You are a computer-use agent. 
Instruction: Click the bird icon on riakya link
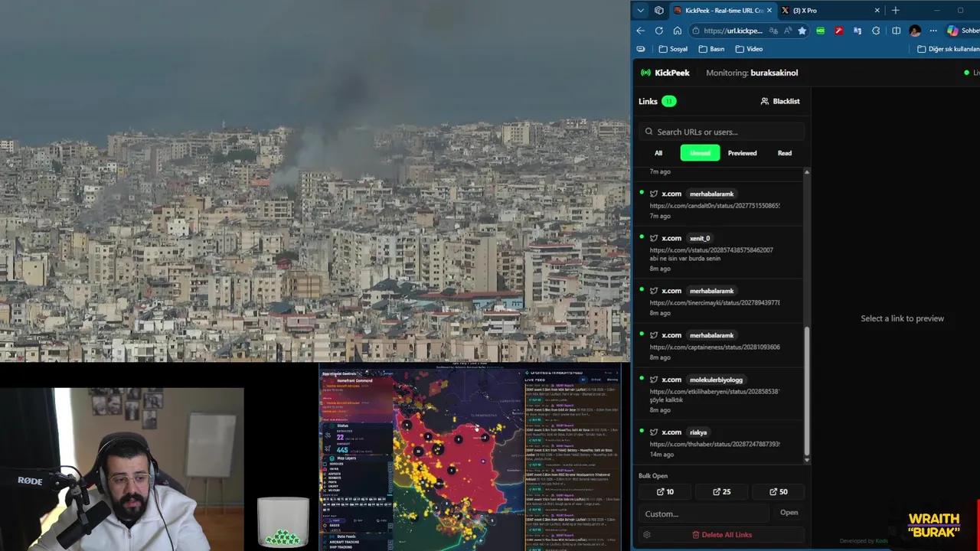coord(654,432)
